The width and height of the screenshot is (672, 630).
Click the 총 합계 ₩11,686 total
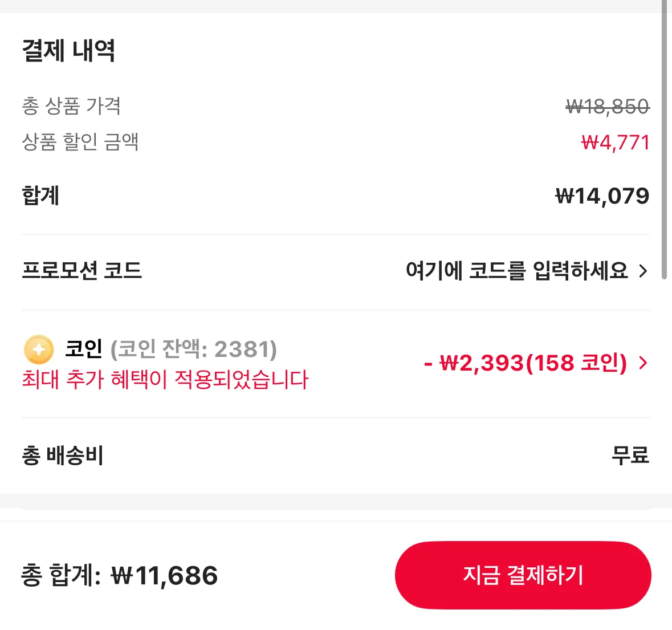(x=119, y=576)
